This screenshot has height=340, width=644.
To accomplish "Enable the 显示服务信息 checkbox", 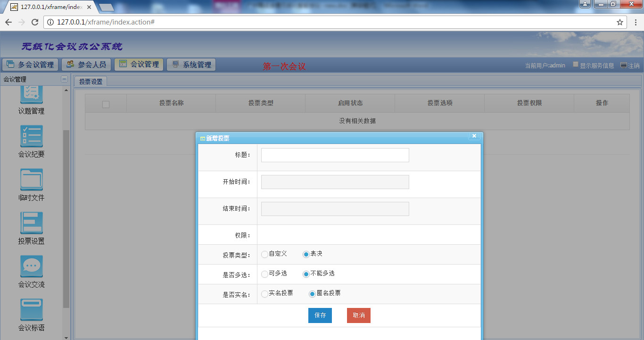I will (x=576, y=65).
